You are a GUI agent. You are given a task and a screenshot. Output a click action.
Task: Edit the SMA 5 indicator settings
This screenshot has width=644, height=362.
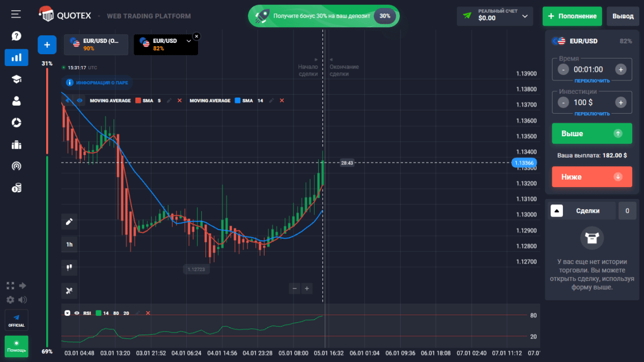tap(169, 100)
